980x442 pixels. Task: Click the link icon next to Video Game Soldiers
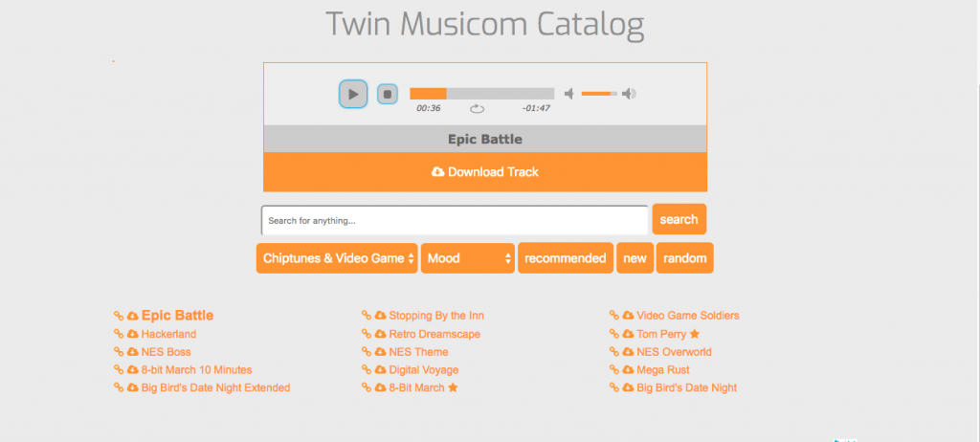click(x=614, y=316)
